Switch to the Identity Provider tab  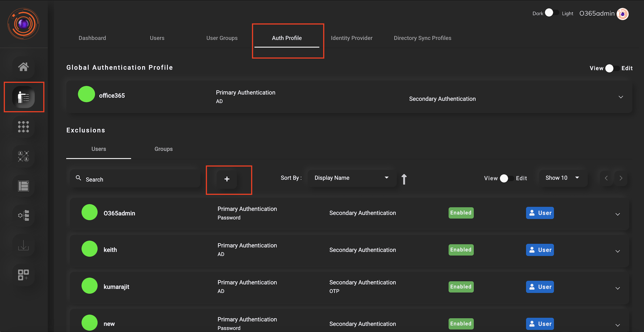click(351, 38)
